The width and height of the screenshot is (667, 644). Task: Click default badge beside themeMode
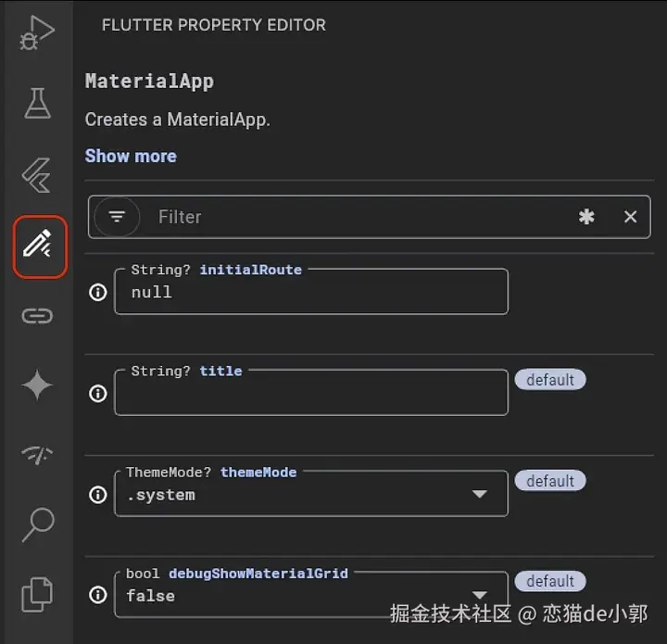tap(550, 481)
